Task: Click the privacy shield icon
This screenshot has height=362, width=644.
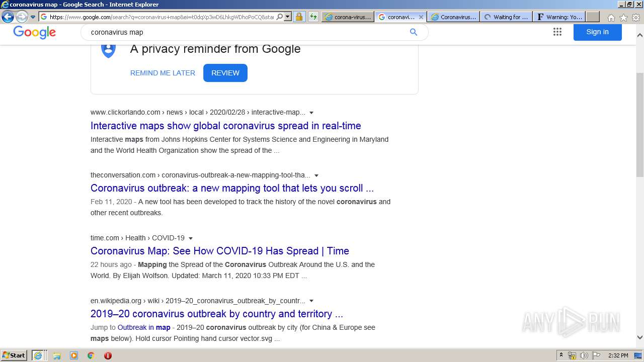Action: tap(109, 50)
